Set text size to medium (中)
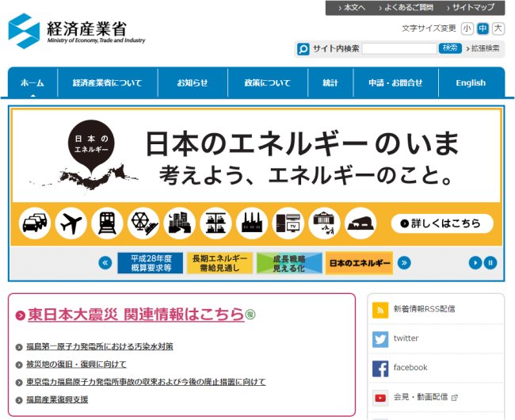The width and height of the screenshot is (515, 420). (x=483, y=29)
